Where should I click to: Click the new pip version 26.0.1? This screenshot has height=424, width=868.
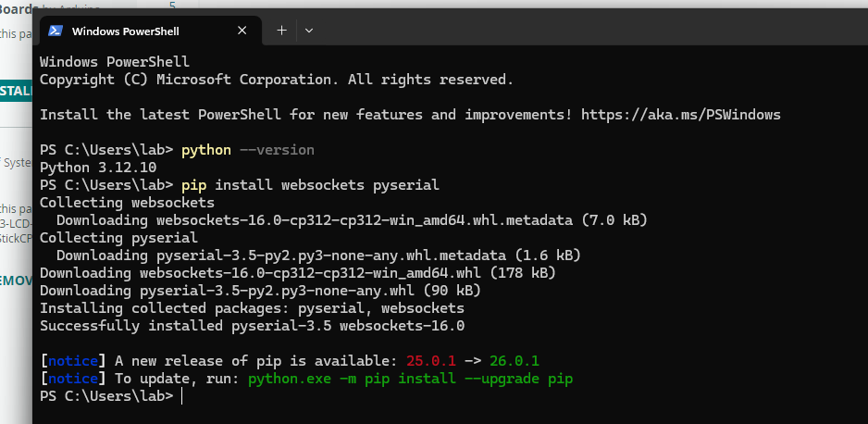point(515,361)
